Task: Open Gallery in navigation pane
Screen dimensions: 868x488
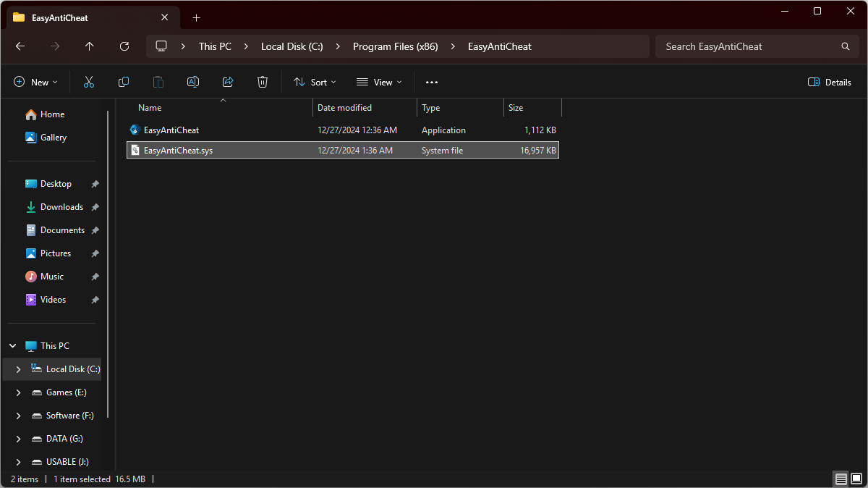Action: (x=45, y=138)
